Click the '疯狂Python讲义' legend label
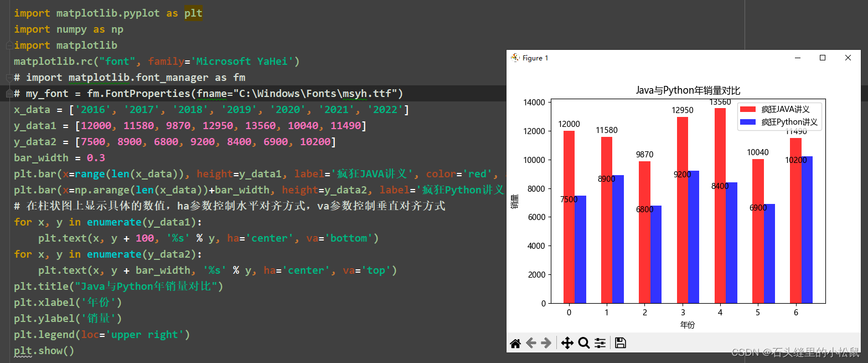 pos(789,122)
